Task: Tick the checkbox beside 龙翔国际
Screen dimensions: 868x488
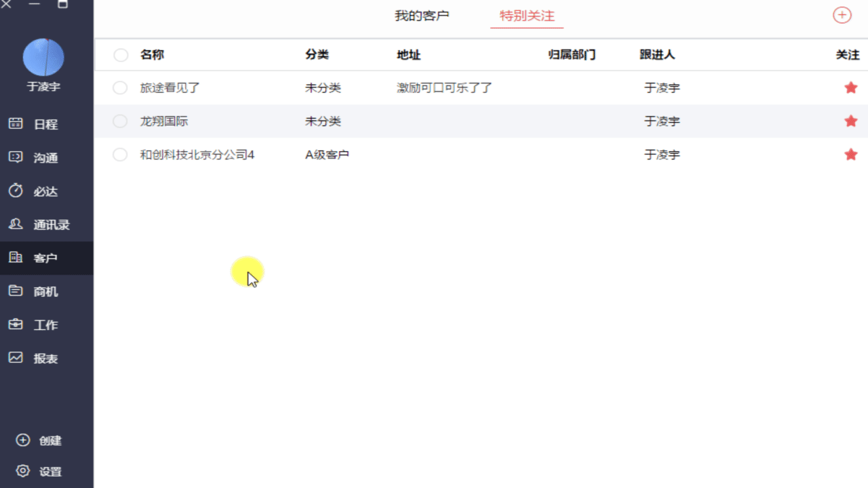Action: pyautogui.click(x=120, y=121)
